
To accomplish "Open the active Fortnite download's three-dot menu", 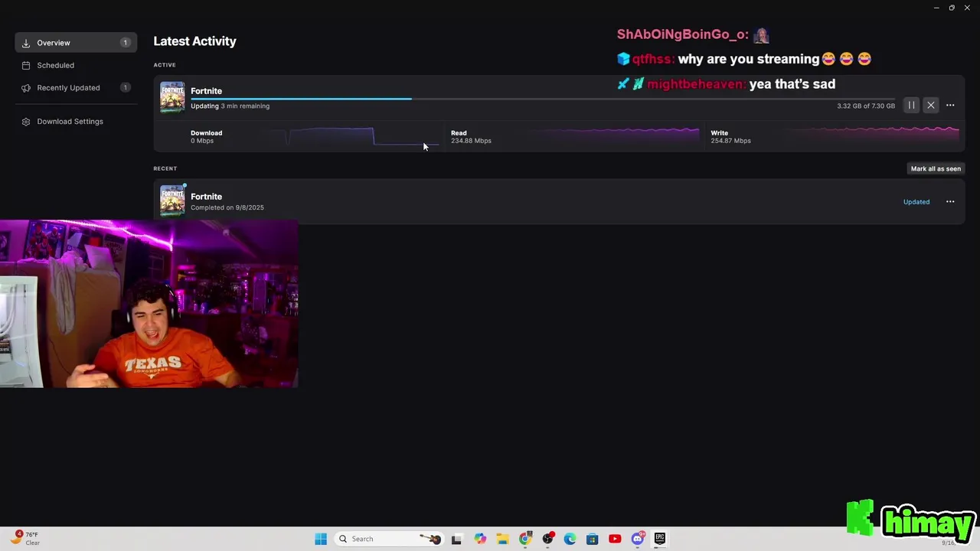I will point(950,106).
